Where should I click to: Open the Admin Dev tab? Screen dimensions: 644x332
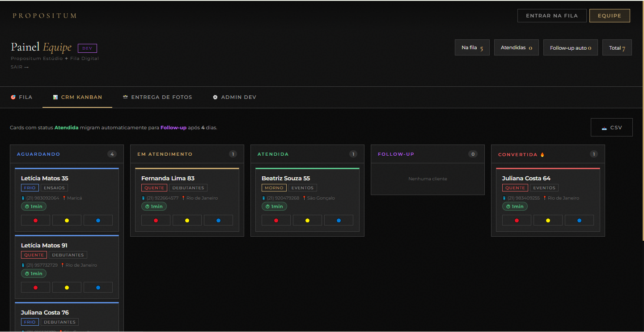[x=234, y=97]
